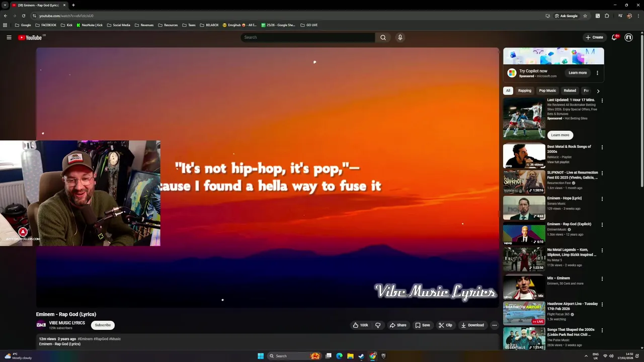Open more actions menu under the video
644x362 pixels.
[494, 325]
